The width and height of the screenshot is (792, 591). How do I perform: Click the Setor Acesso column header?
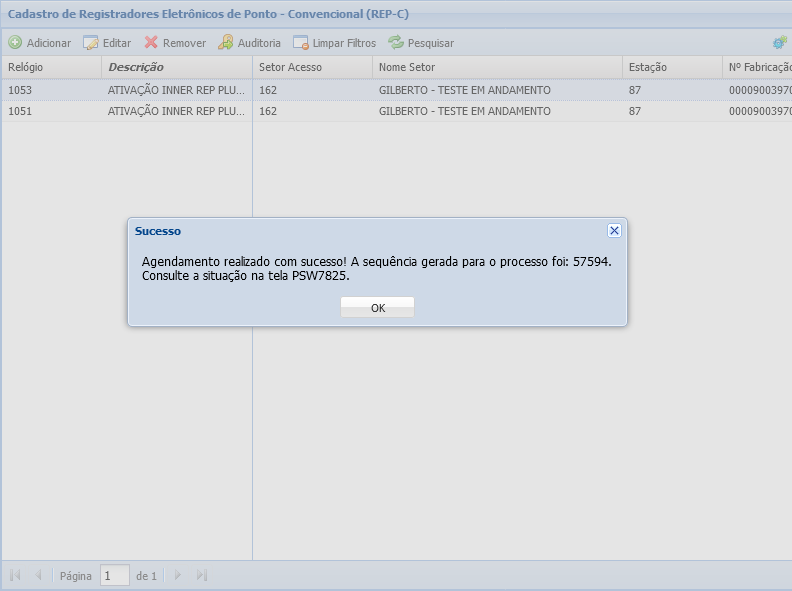312,67
